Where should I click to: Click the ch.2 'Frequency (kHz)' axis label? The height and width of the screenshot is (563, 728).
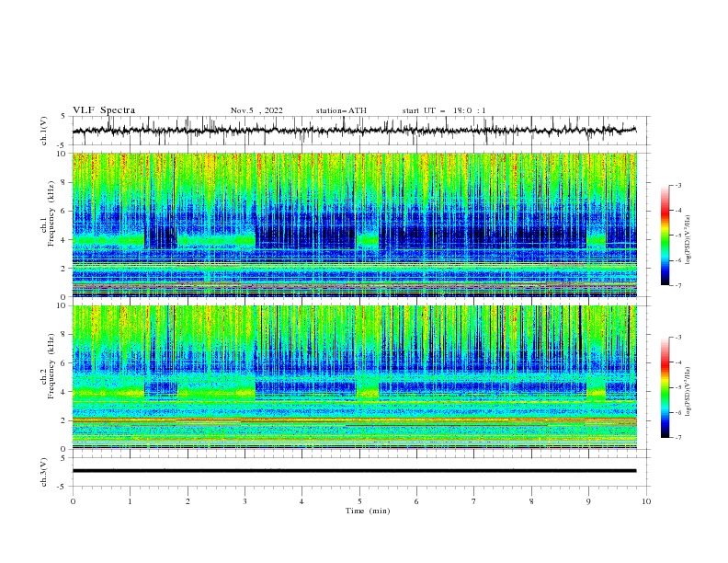click(x=51, y=366)
